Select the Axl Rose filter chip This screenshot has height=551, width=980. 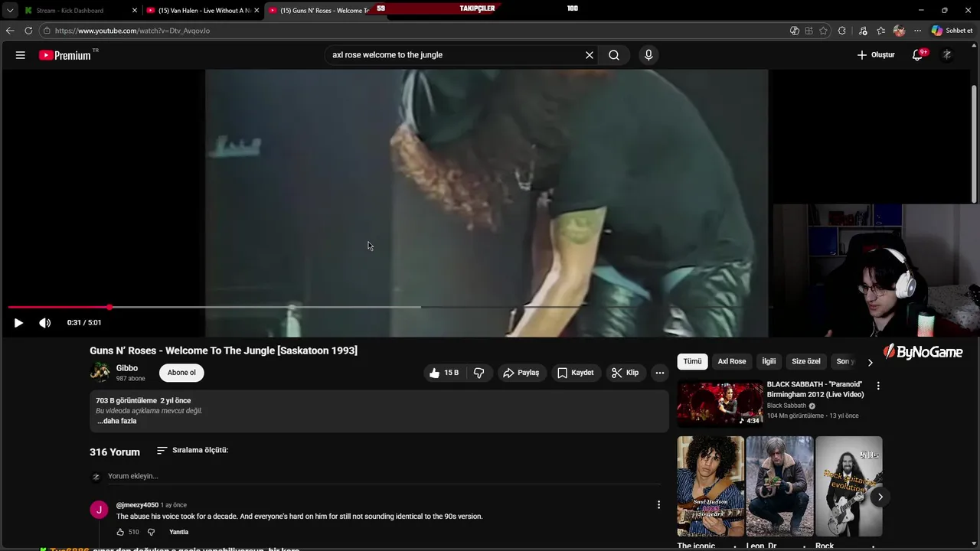(x=732, y=361)
